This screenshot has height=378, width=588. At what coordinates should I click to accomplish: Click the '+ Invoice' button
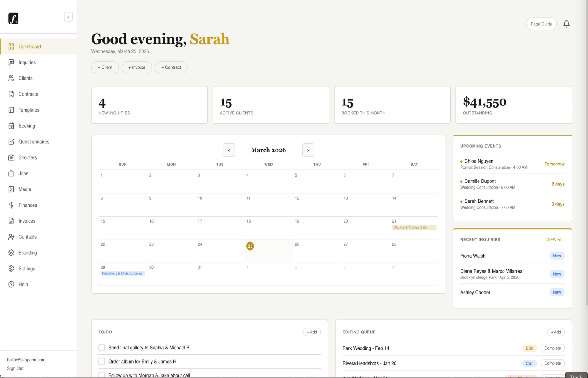(x=137, y=67)
